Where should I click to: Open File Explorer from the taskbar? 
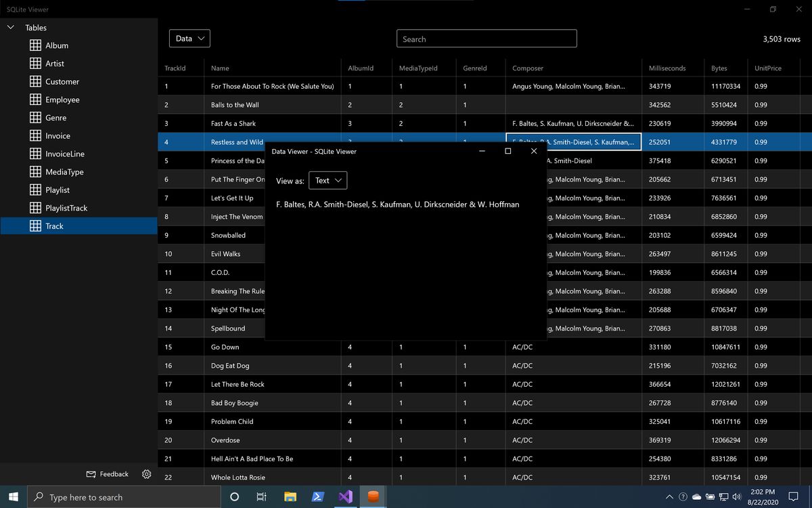(x=290, y=496)
